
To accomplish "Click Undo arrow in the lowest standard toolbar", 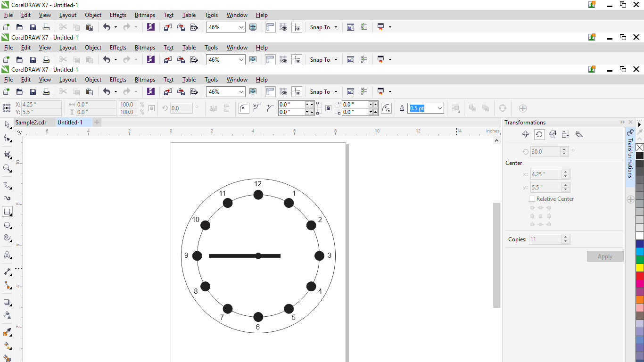I will coord(107,92).
